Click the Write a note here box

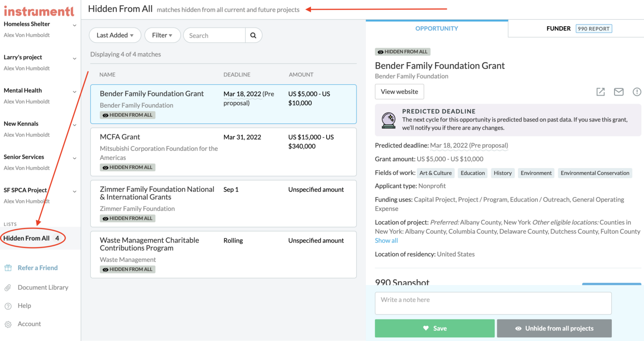click(493, 303)
